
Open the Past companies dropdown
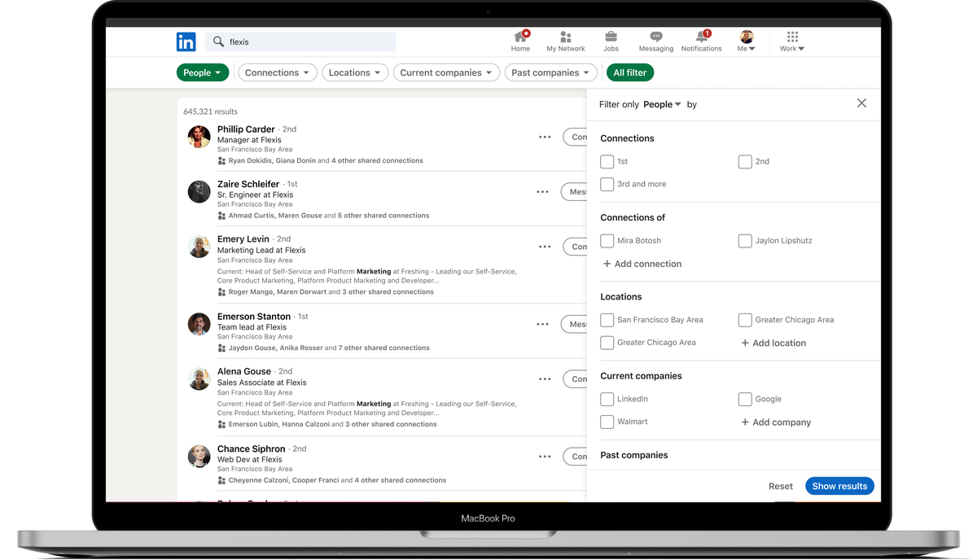(x=550, y=72)
